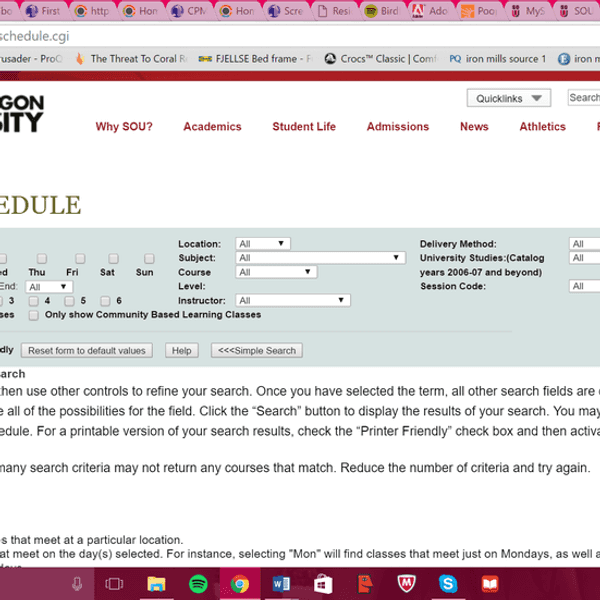The image size is (600, 600).
Task: Open the News navigation link
Action: (474, 127)
